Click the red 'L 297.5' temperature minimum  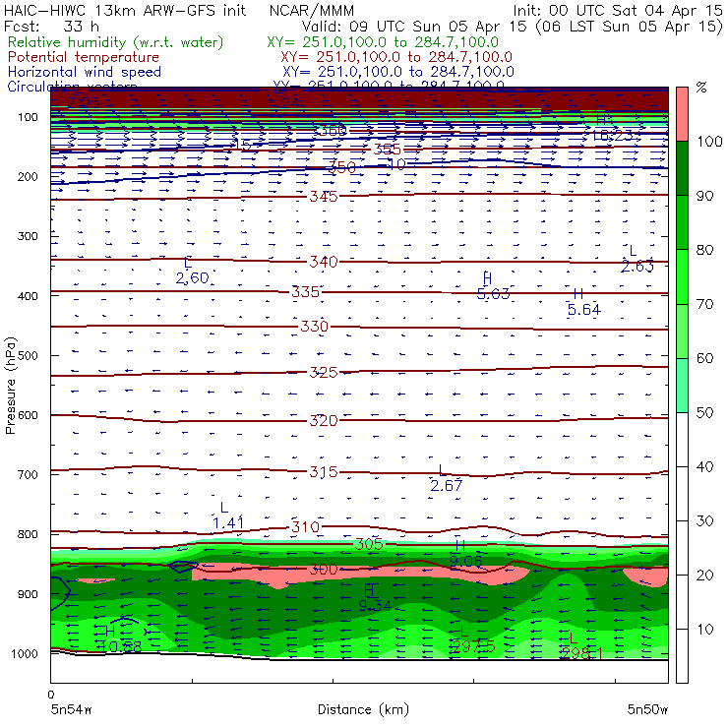pyautogui.click(x=472, y=638)
